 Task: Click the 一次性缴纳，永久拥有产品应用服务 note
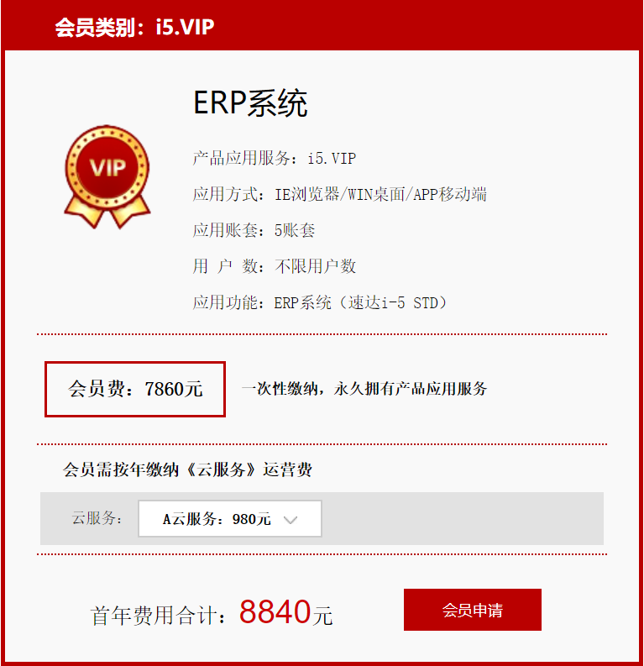pyautogui.click(x=364, y=389)
